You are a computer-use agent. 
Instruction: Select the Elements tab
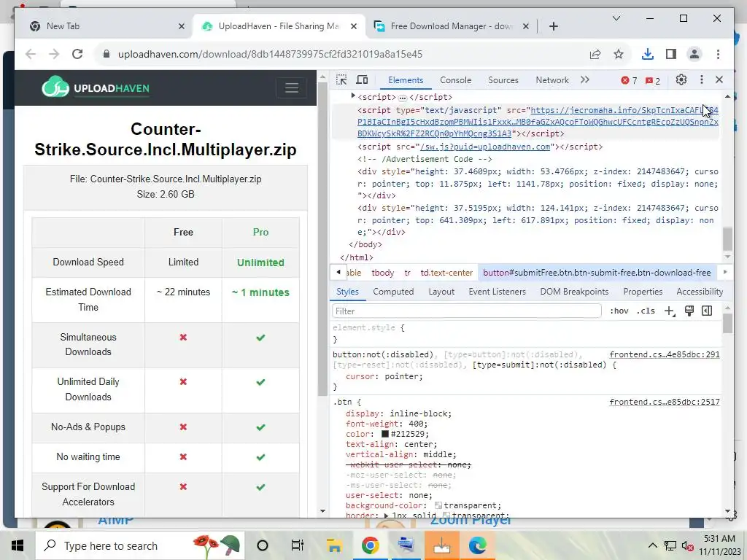point(406,80)
